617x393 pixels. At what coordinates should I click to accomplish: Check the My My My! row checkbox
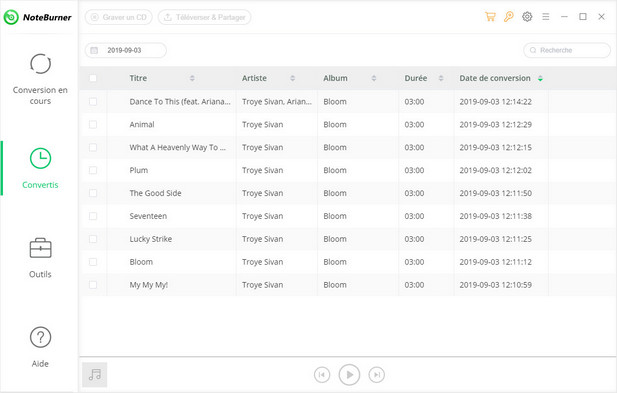[x=93, y=284]
